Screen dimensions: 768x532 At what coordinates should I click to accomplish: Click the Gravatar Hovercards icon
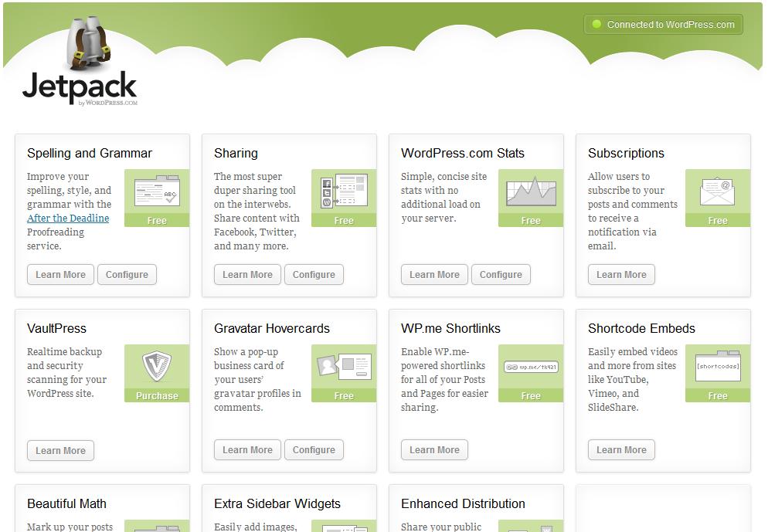click(344, 367)
